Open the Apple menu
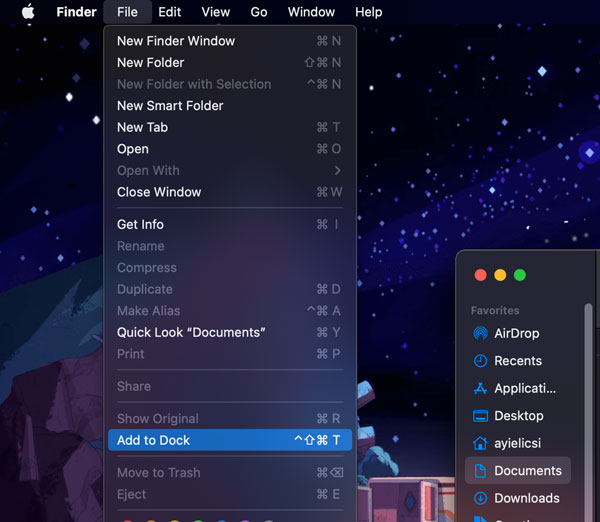600x522 pixels. tap(28, 12)
